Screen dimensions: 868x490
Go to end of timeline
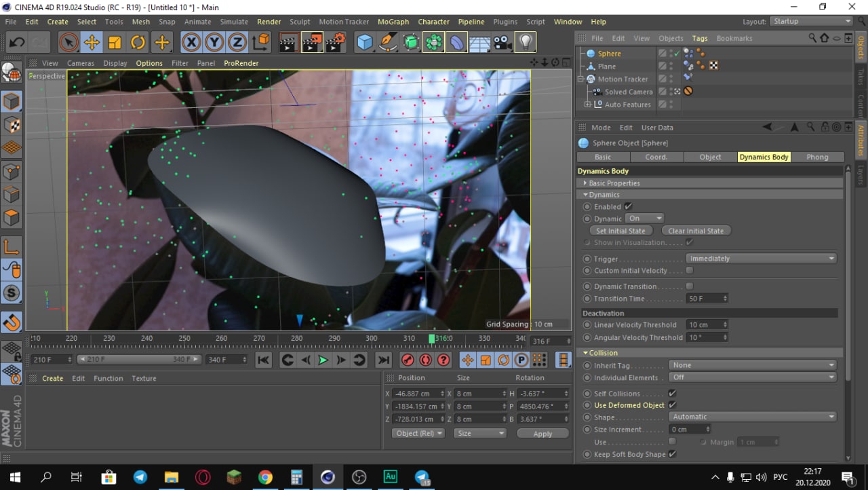(384, 360)
